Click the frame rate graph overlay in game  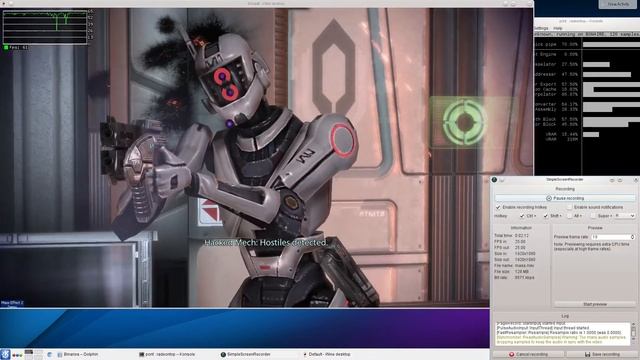point(45,27)
